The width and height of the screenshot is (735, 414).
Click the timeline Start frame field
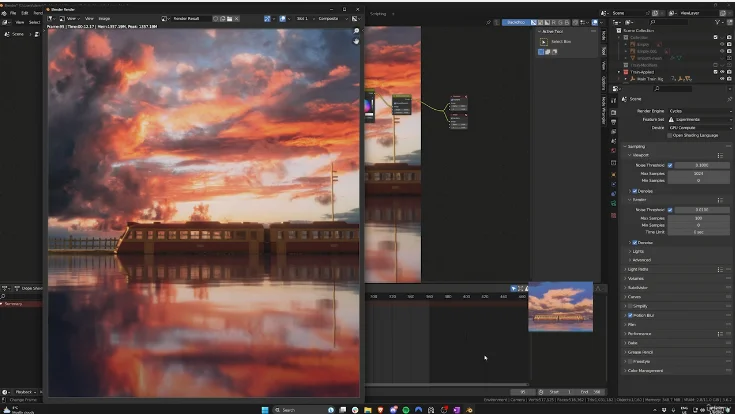[x=560, y=392]
